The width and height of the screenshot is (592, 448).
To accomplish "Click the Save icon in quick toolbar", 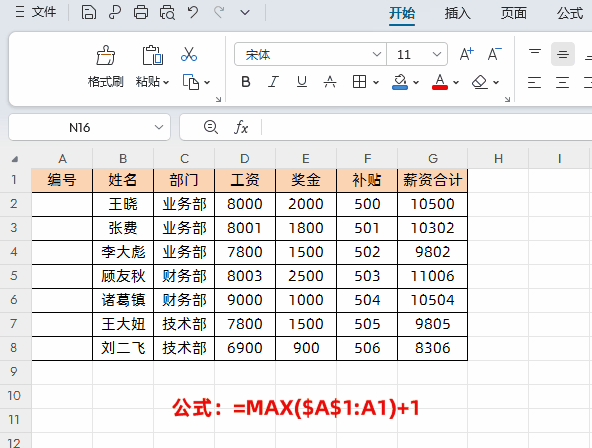I will (88, 12).
